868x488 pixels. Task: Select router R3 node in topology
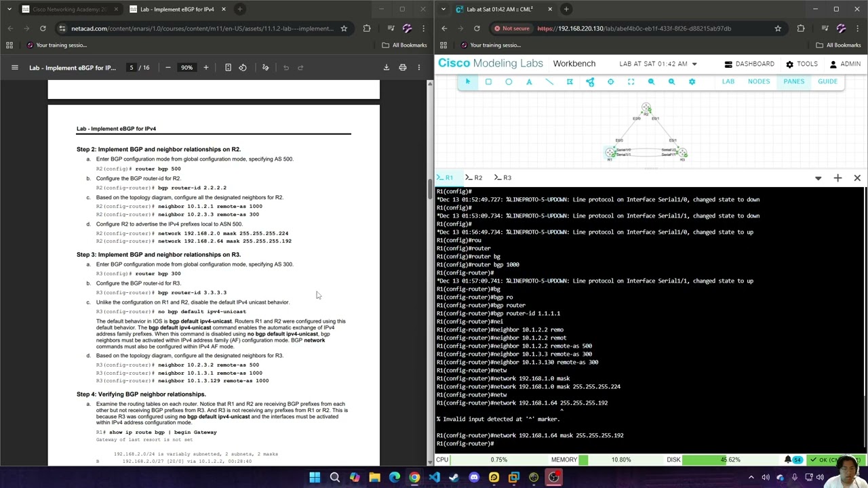(x=682, y=152)
